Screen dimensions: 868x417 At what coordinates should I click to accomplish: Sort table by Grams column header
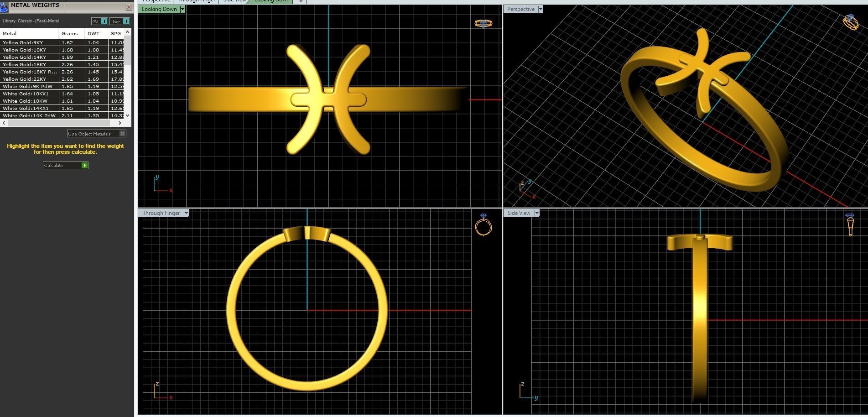[72, 33]
